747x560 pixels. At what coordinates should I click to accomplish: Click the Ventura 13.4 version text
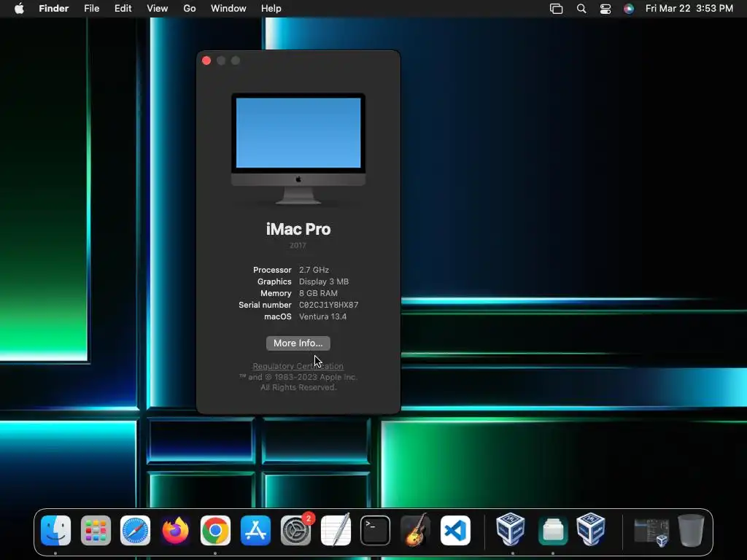322,316
